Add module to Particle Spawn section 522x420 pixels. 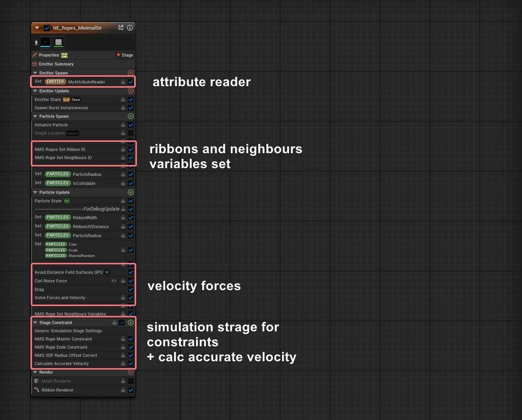coord(131,116)
